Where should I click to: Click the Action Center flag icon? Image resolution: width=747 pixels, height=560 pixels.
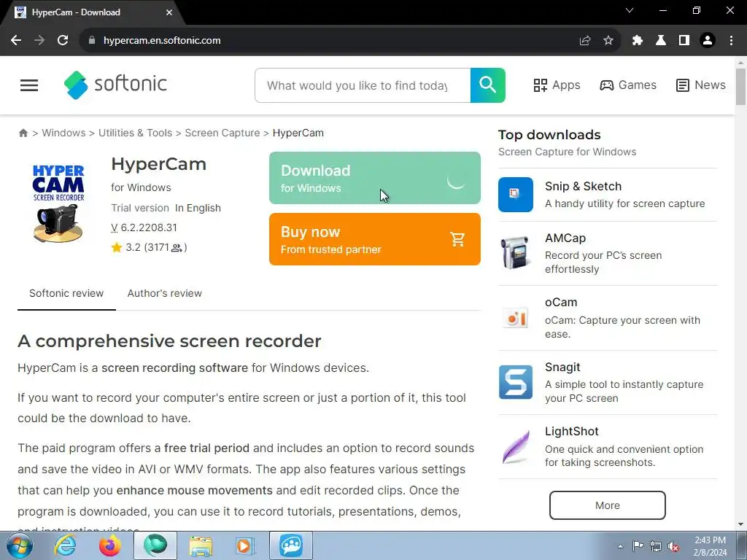[x=638, y=546]
